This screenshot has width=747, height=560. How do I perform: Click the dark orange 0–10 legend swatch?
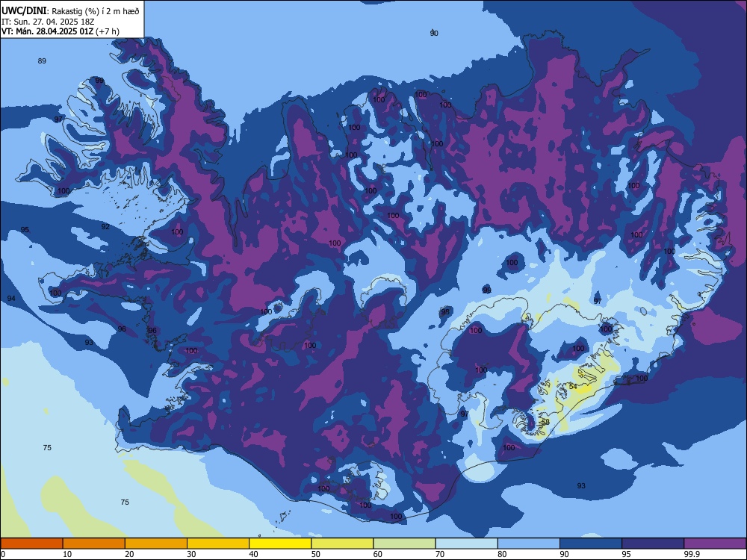pyautogui.click(x=31, y=544)
